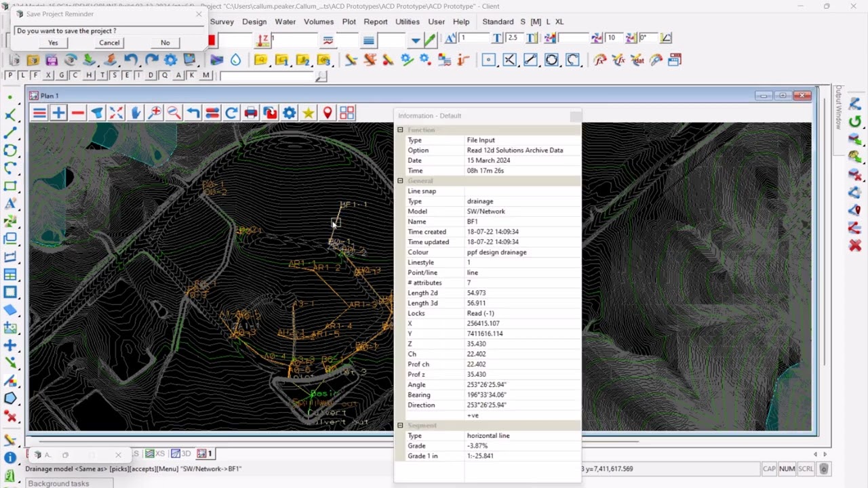Viewport: 868px width, 488px height.
Task: Click the point snap icon with center dot
Action: [488, 60]
